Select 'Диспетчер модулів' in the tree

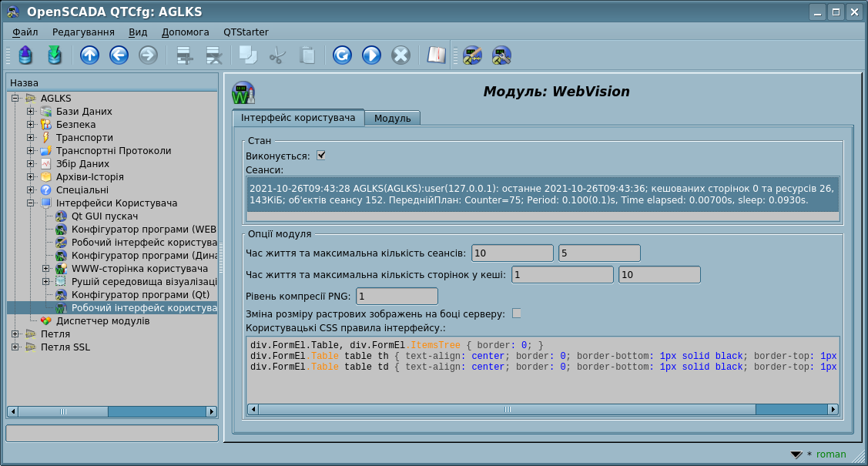(x=104, y=321)
